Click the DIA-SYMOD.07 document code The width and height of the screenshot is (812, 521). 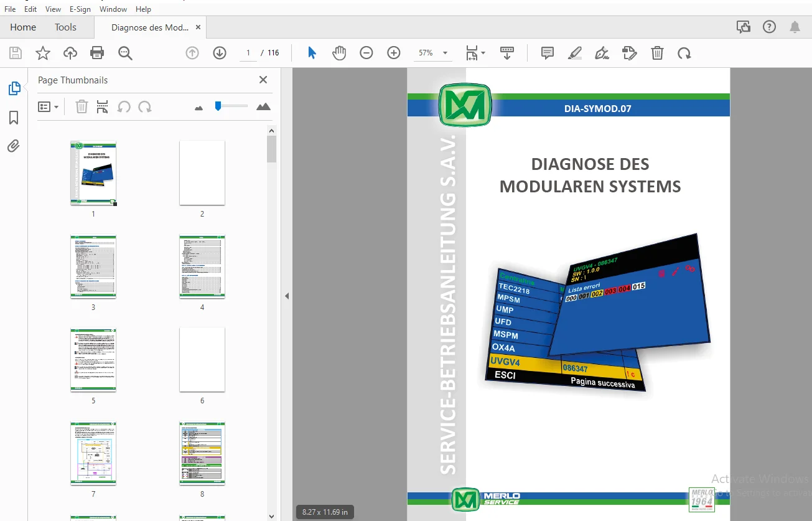click(x=598, y=109)
